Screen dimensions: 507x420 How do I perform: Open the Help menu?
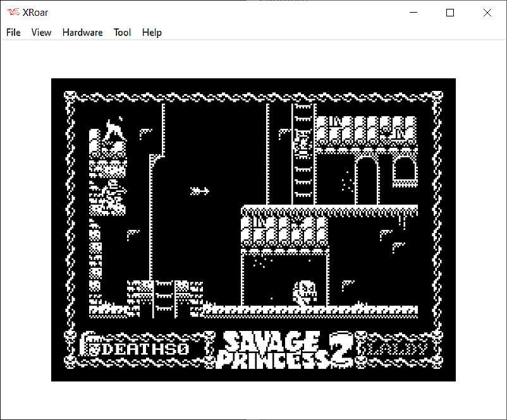pyautogui.click(x=152, y=32)
